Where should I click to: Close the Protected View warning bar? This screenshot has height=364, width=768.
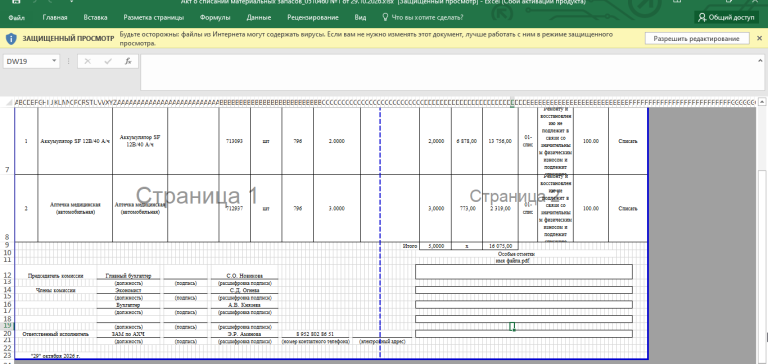click(x=760, y=38)
